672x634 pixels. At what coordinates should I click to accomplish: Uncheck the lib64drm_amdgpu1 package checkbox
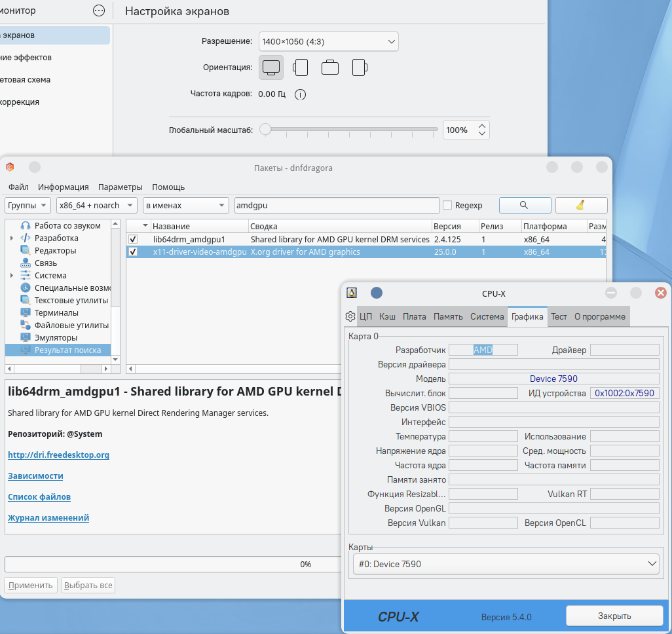[134, 240]
